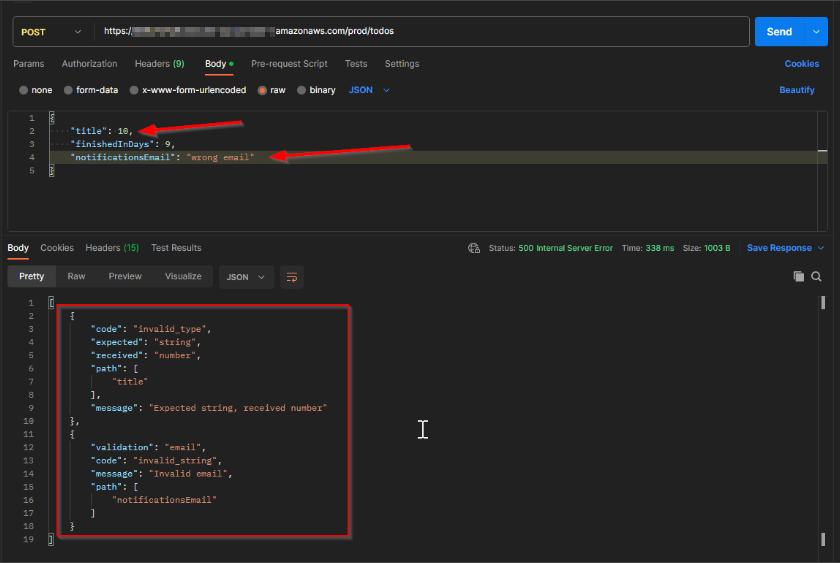Click the request body editor scrollbar
This screenshot has height=563, width=840.
click(822, 171)
